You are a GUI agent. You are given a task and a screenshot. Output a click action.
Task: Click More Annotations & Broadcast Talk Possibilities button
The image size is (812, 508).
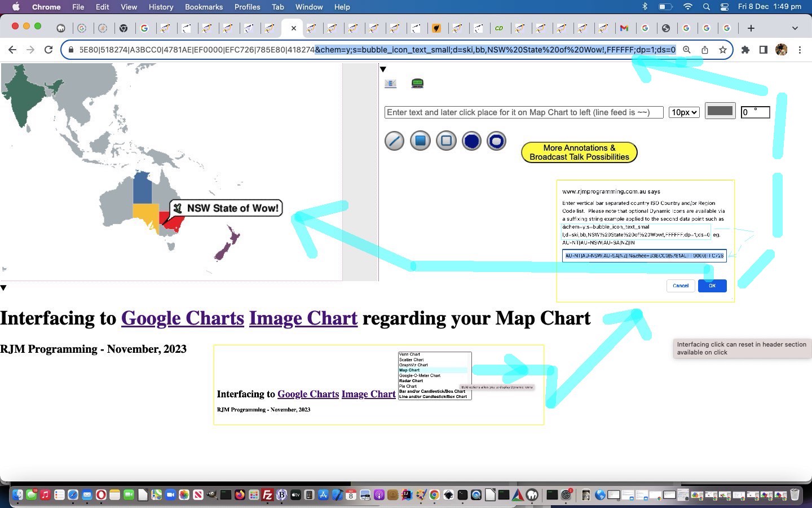coord(579,152)
